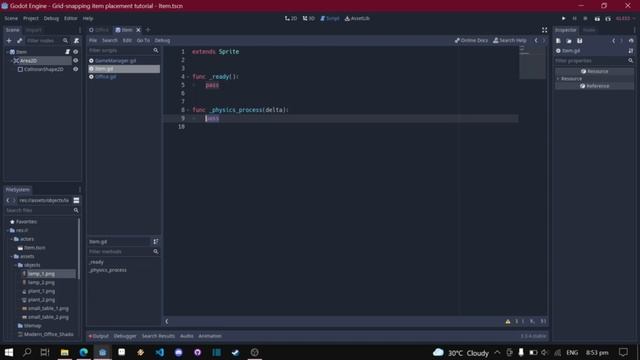Load existing resource in Inspector
This screenshot has height=360, width=640.
click(569, 41)
